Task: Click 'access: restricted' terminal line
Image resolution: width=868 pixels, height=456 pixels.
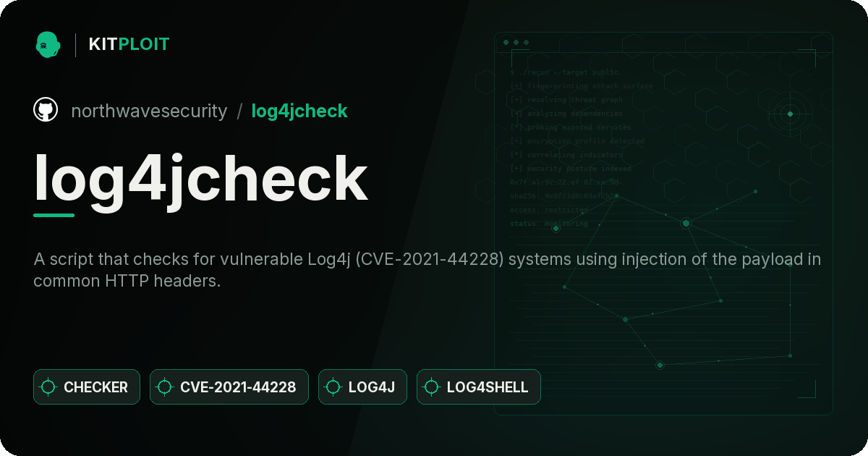Action: 549,210
